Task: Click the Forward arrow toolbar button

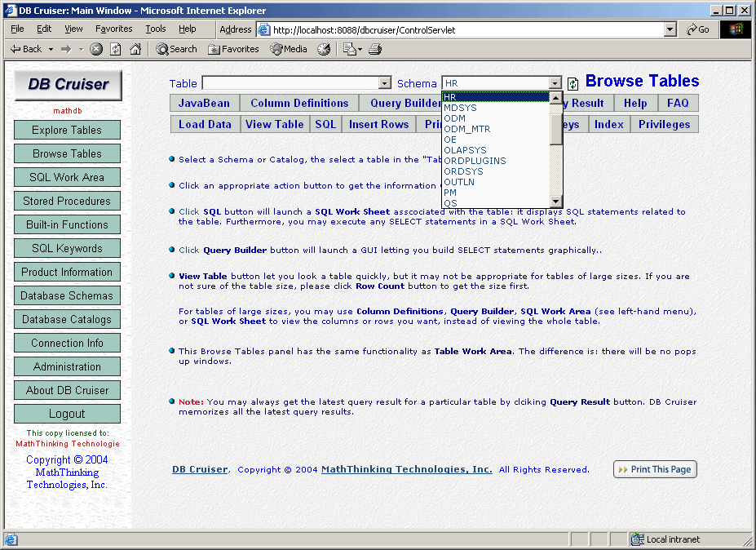Action: click(66, 49)
